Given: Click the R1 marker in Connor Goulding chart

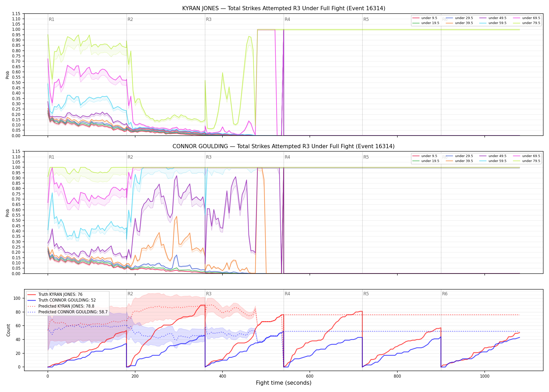Looking at the screenshot, I should [52, 157].
